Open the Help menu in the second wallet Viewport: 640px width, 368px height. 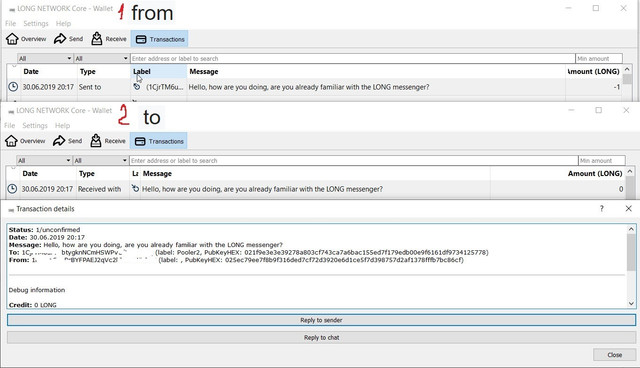coord(62,126)
